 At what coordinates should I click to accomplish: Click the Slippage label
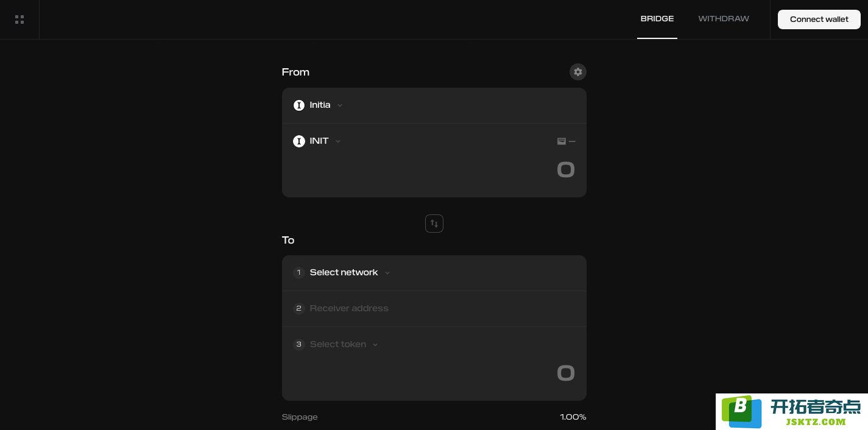click(x=300, y=417)
